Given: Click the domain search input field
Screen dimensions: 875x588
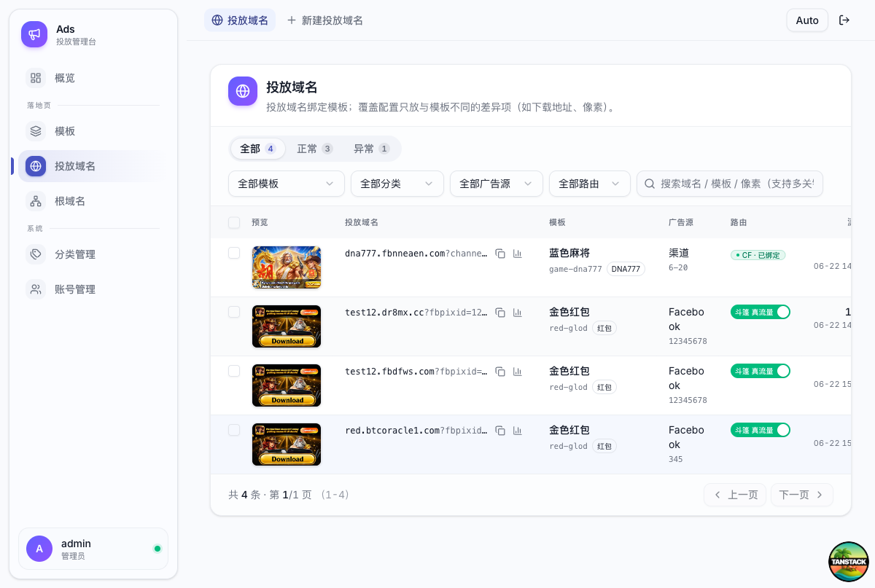Looking at the screenshot, I should tap(730, 184).
